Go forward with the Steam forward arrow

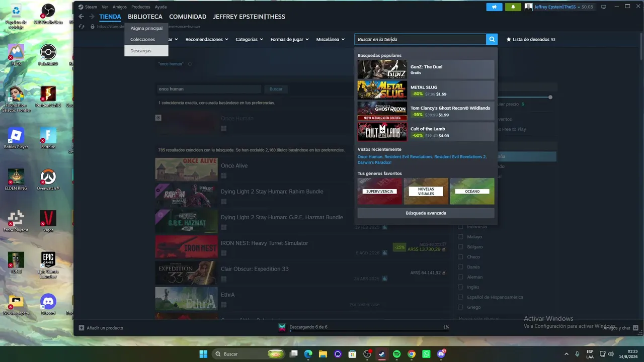click(92, 17)
